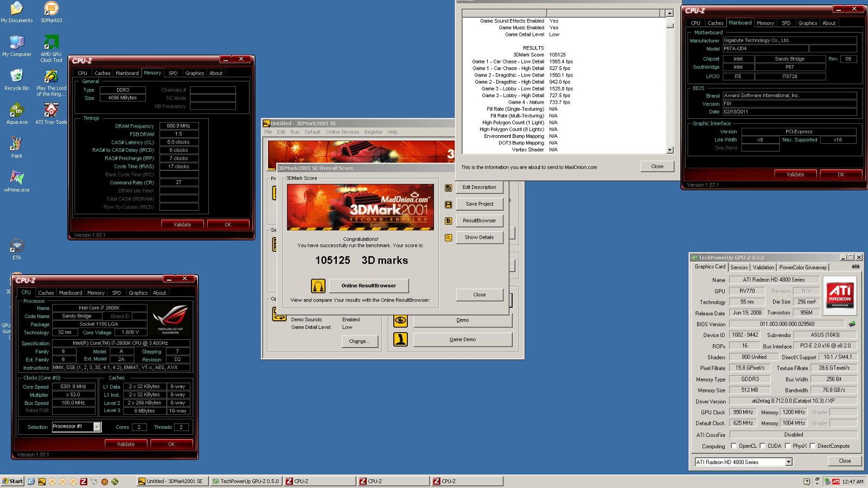The image size is (868, 488).
Task: Click the ResultBrowser icon beside its button
Action: tap(448, 221)
